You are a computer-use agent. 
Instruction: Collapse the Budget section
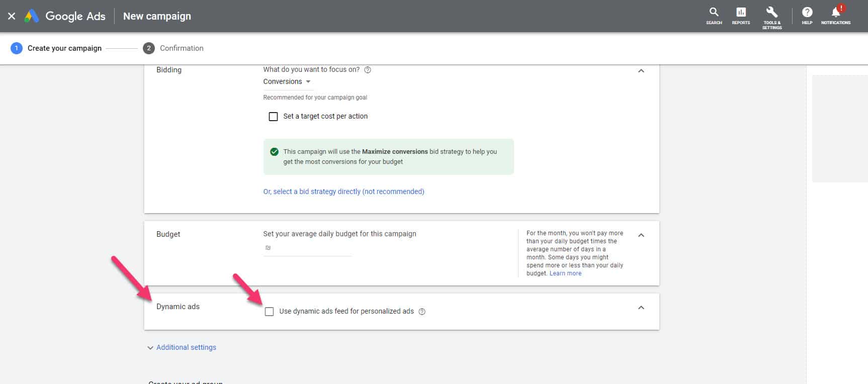(x=641, y=235)
